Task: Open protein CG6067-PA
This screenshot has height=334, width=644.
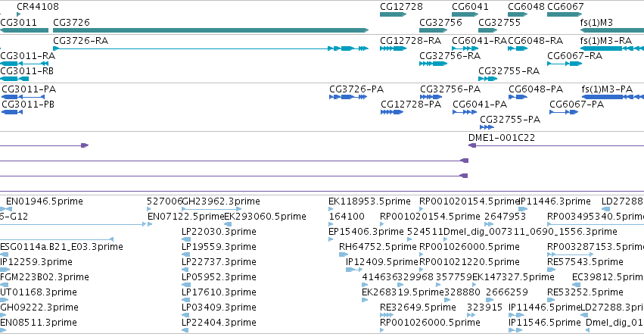Action: (577, 105)
